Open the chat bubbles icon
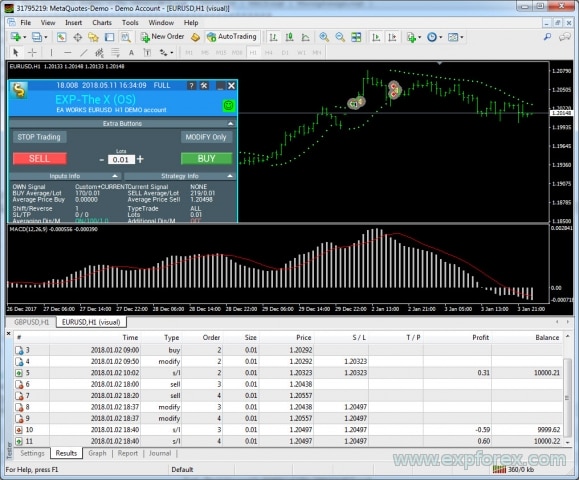Image resolution: width=579 pixels, height=480 pixels. tap(565, 37)
